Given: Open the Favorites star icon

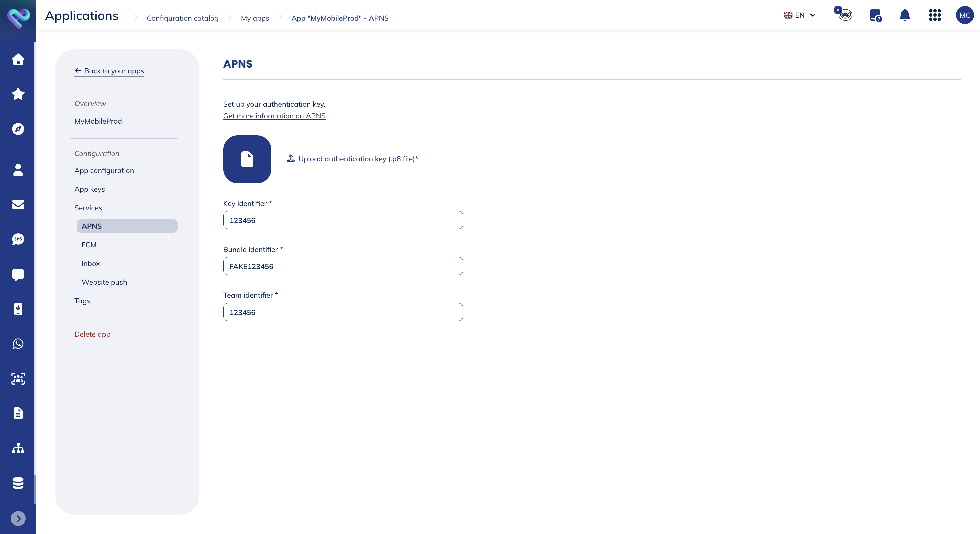Looking at the screenshot, I should pos(18,94).
